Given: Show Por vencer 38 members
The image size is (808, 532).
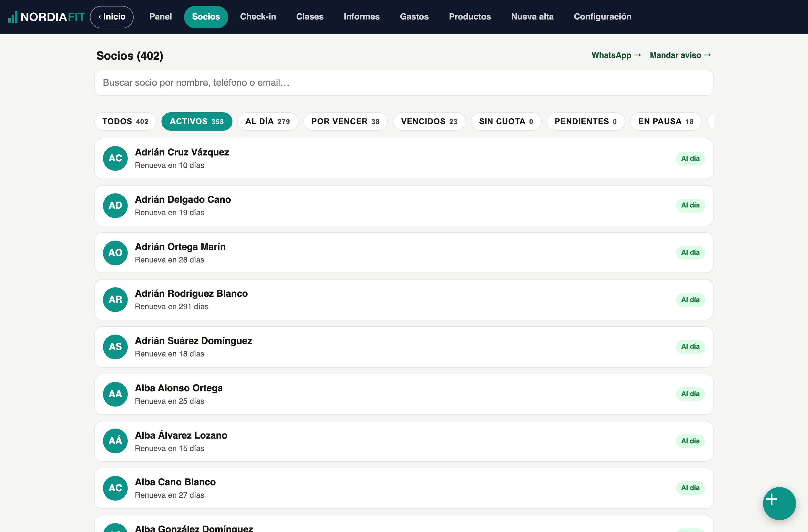Looking at the screenshot, I should [x=346, y=121].
